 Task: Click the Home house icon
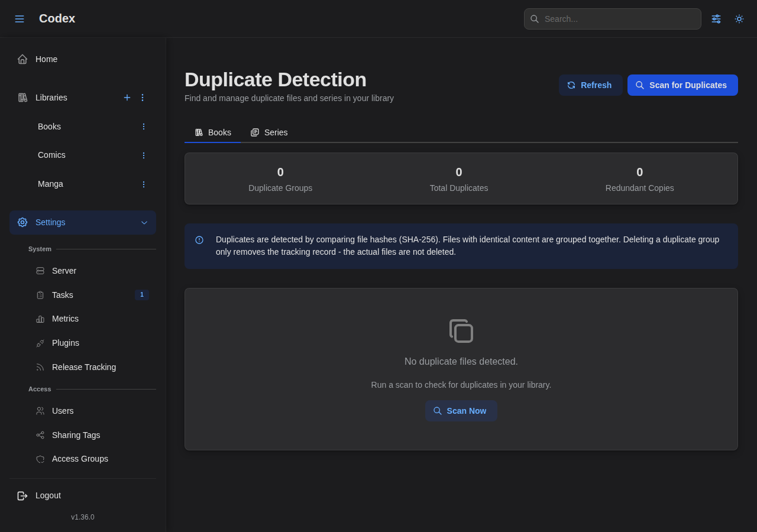22,59
